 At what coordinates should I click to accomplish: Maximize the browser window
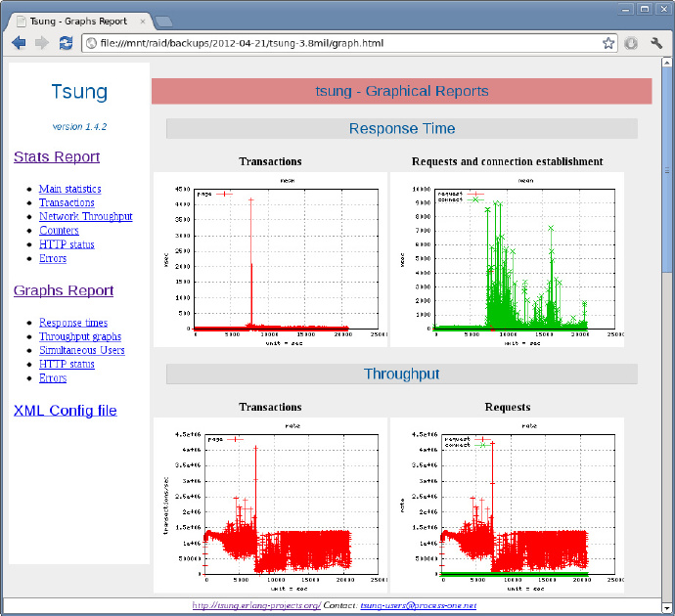[645, 9]
